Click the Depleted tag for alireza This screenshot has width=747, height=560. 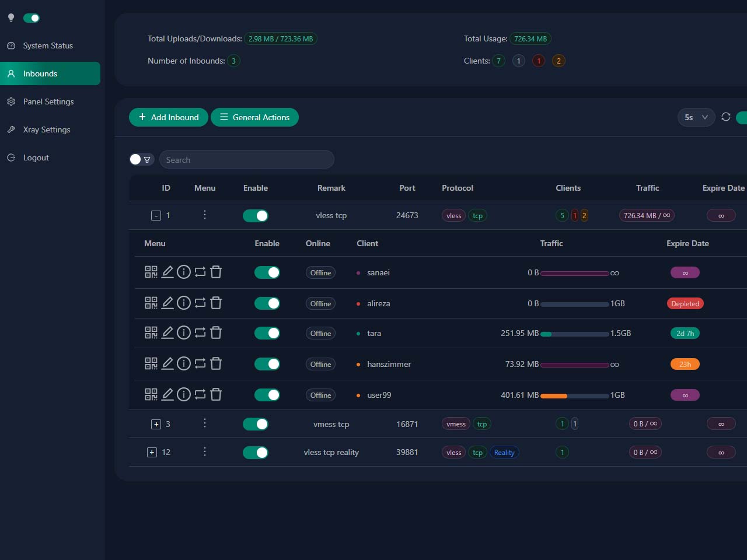point(685,303)
